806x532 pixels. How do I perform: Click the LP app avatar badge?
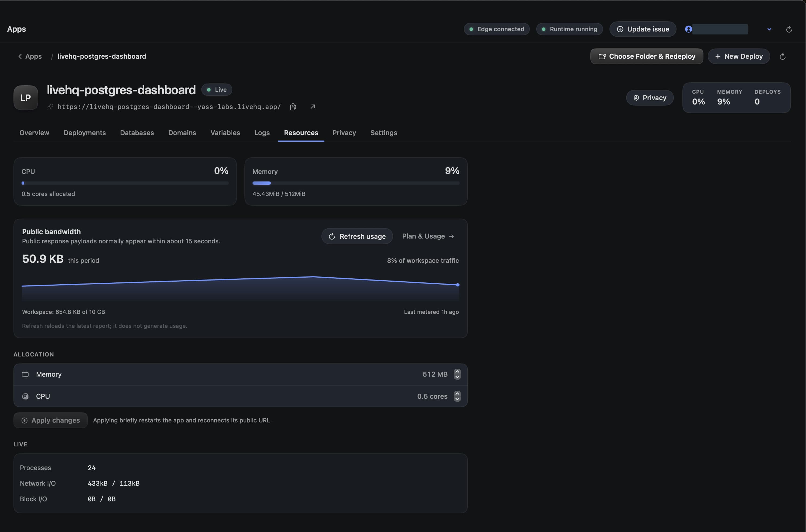[26, 98]
